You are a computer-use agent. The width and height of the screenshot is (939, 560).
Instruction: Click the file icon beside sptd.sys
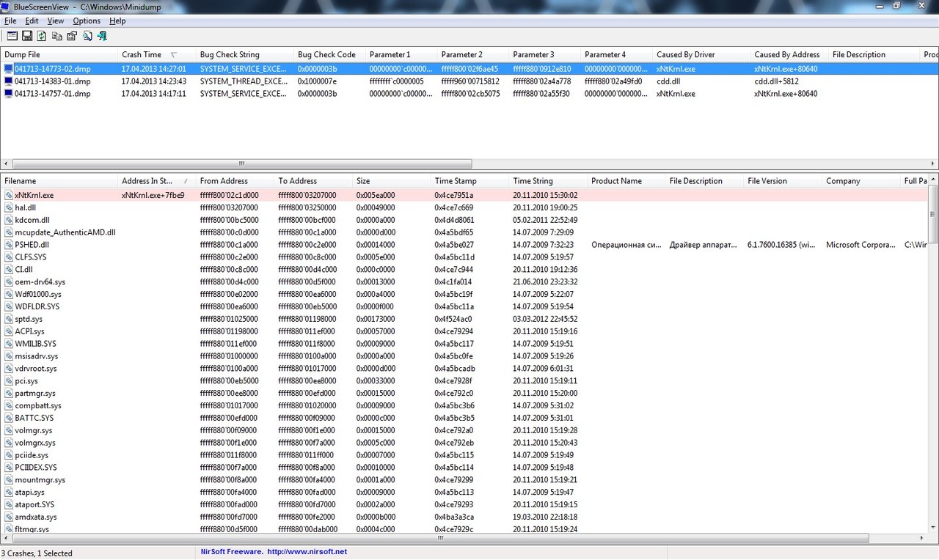[x=8, y=320]
